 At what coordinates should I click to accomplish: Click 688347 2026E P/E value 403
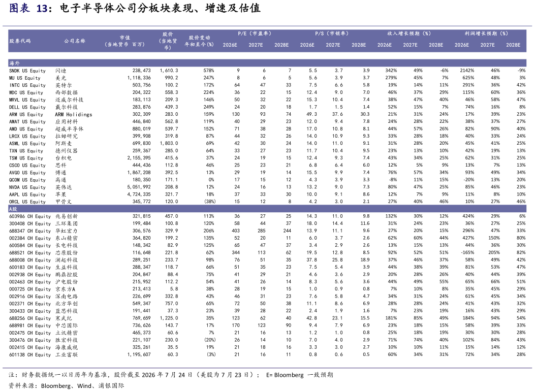[x=236, y=231]
